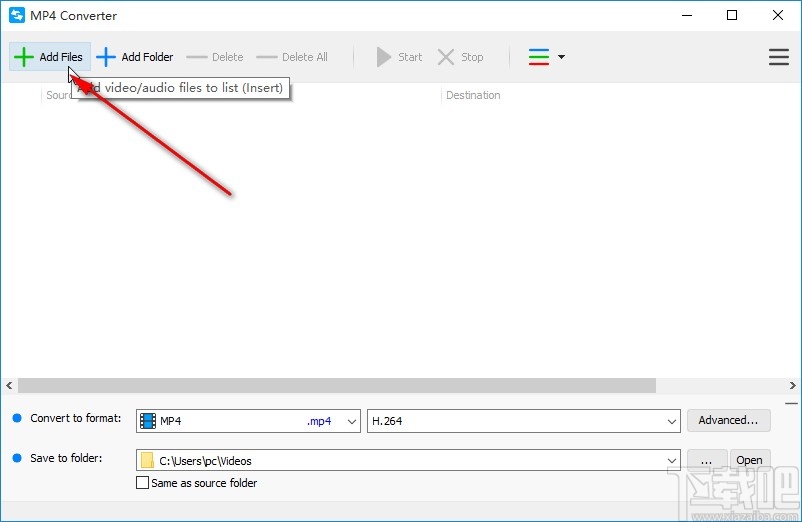Open the colored lines list view icon
Image resolution: width=802 pixels, height=522 pixels.
539,57
